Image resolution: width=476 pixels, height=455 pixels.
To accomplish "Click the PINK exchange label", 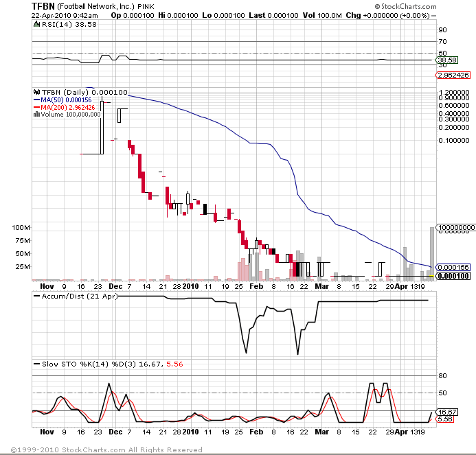I will [x=146, y=7].
